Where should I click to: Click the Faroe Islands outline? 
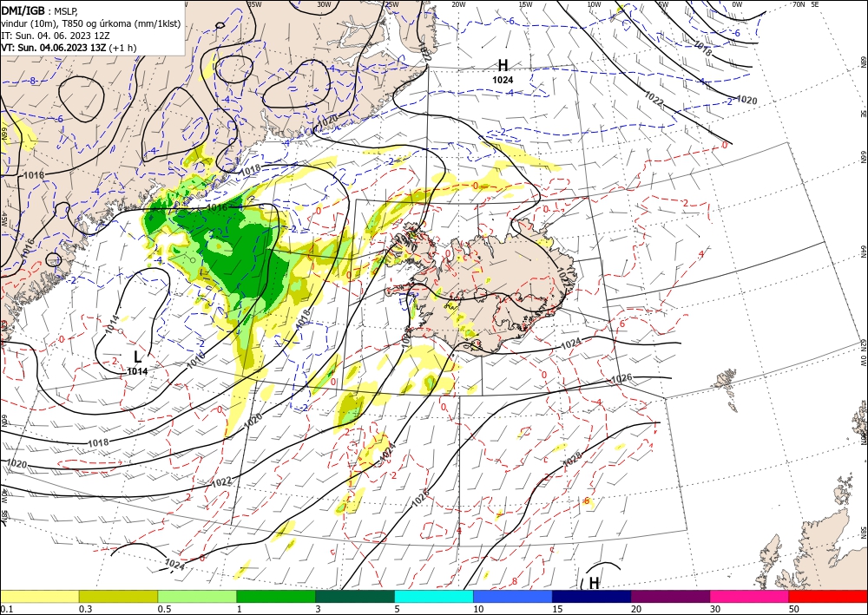(x=726, y=381)
